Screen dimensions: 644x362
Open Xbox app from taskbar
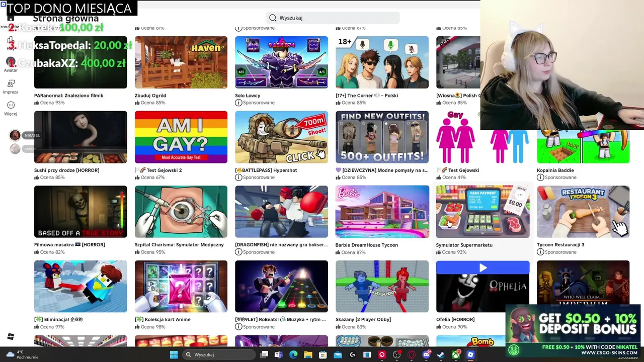[x=456, y=354]
